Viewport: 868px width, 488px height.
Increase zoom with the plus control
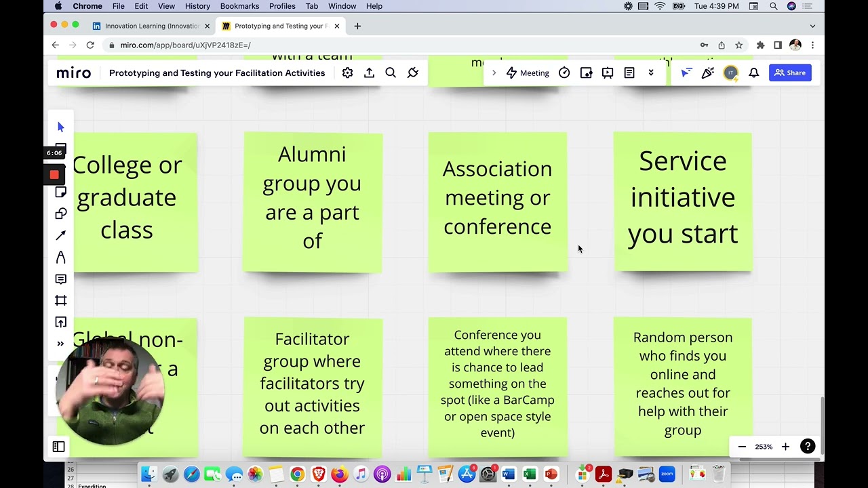[785, 447]
